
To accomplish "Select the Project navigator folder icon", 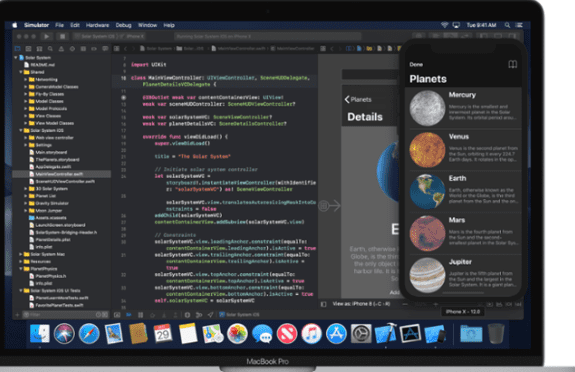I will point(18,49).
